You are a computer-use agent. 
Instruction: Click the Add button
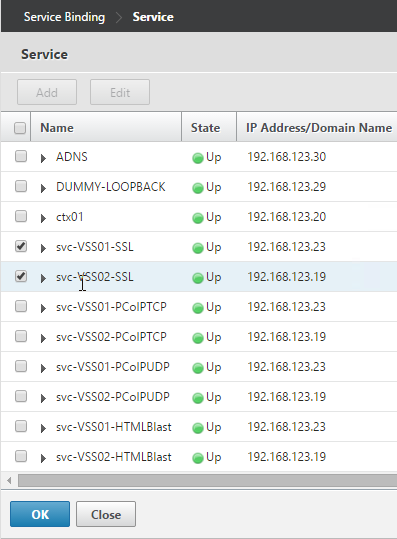tap(47, 92)
